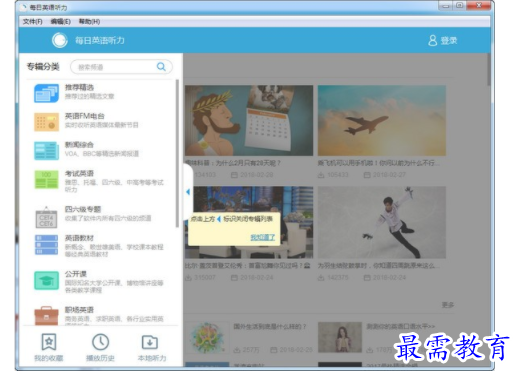Maximize the 每日英语听力 window
The image size is (518, 379).
coord(459,6)
